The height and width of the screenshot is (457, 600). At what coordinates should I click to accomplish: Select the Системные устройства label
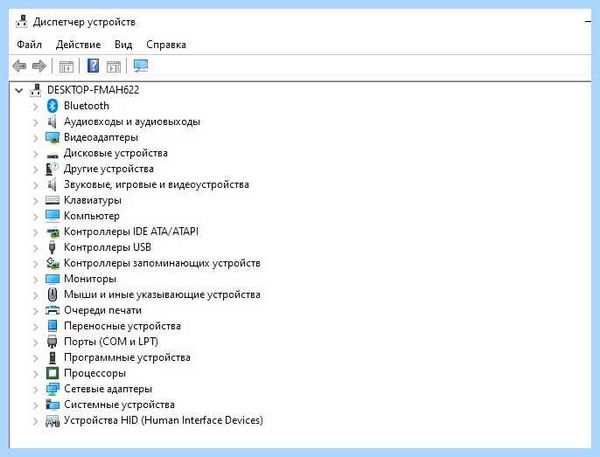click(x=119, y=405)
